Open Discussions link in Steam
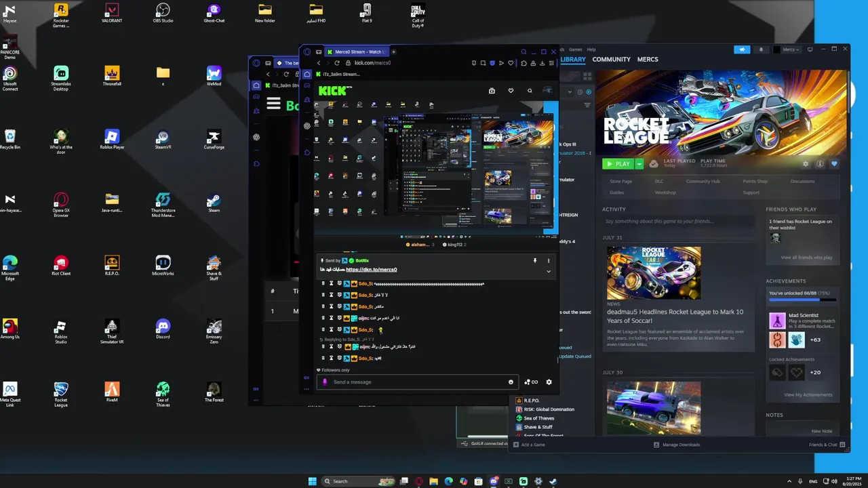Image resolution: width=868 pixels, height=488 pixels. pos(802,182)
